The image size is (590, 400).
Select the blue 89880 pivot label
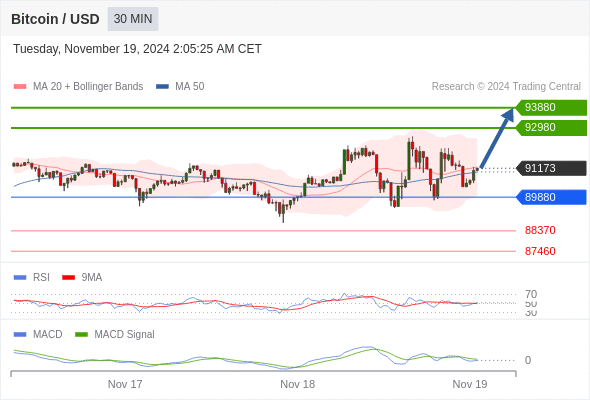[551, 197]
